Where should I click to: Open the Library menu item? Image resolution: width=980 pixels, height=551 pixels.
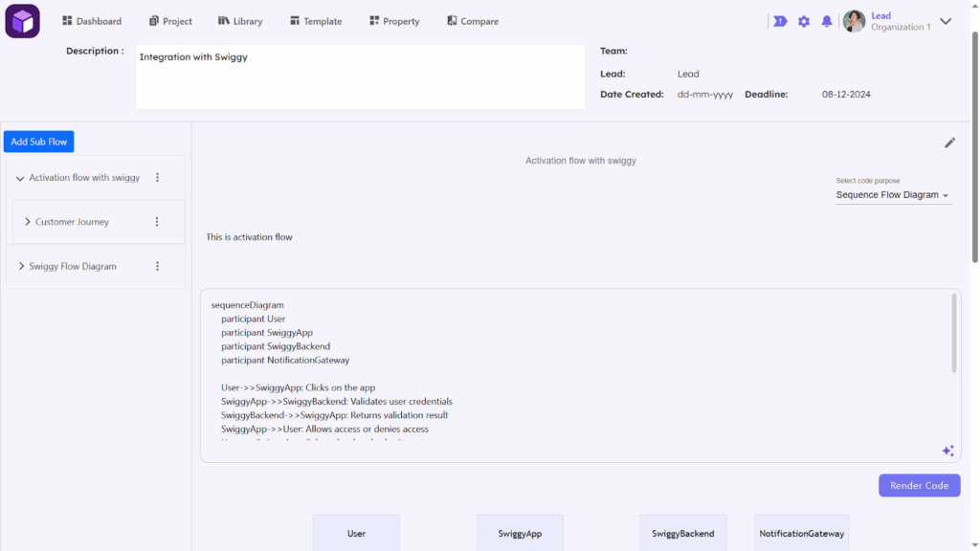[x=239, y=21]
